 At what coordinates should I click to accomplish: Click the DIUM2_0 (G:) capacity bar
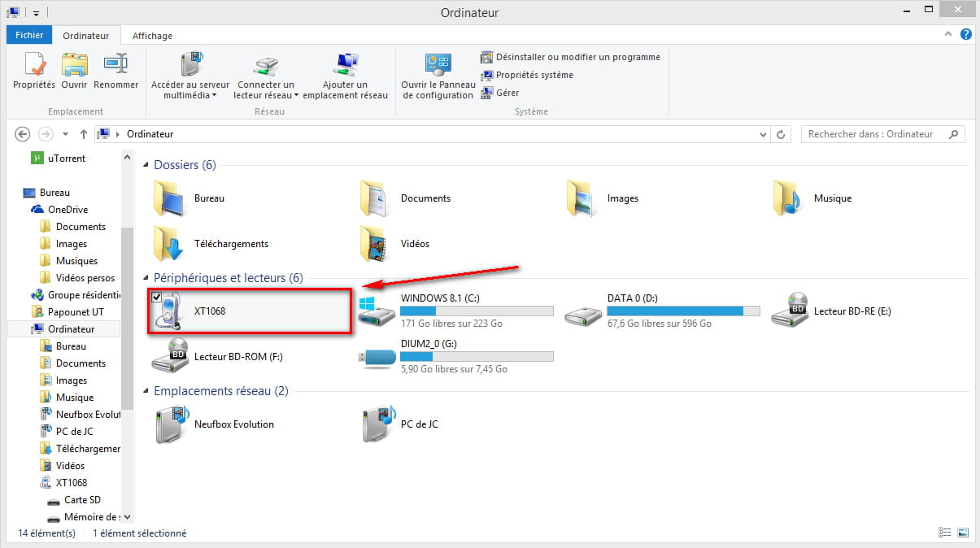pyautogui.click(x=477, y=357)
